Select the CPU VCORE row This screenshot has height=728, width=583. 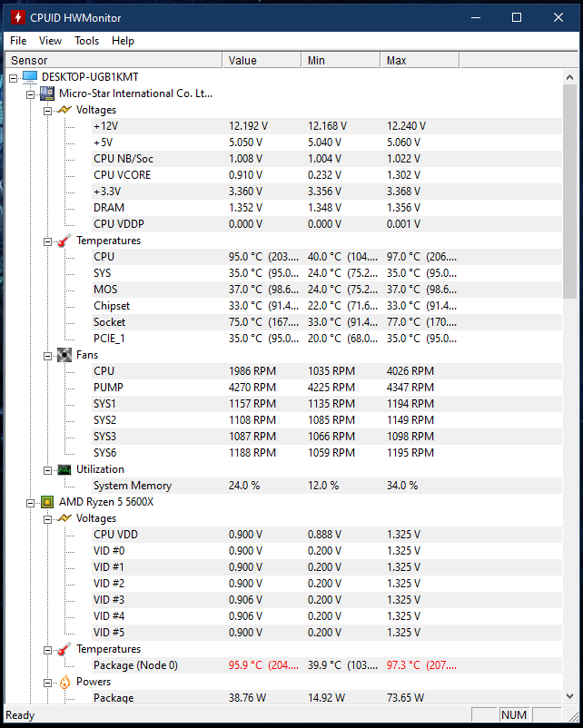point(327,175)
